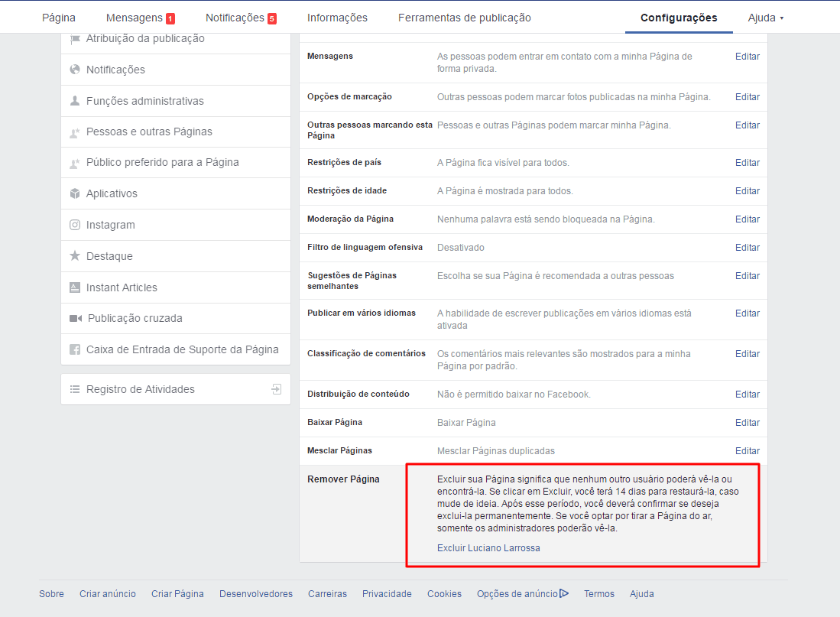
Task: Select the Configurações tab
Action: click(679, 18)
